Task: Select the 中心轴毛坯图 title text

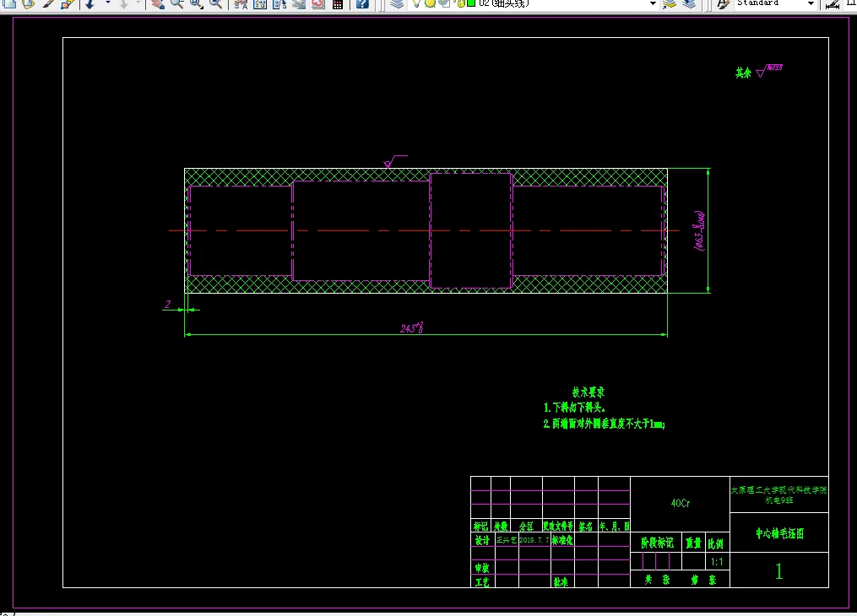Action: 780,533
